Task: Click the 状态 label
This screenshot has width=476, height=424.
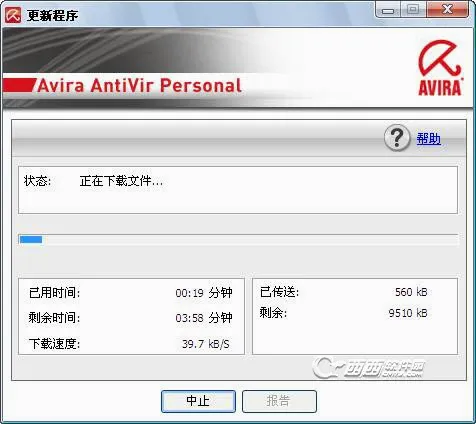Action: 37,181
